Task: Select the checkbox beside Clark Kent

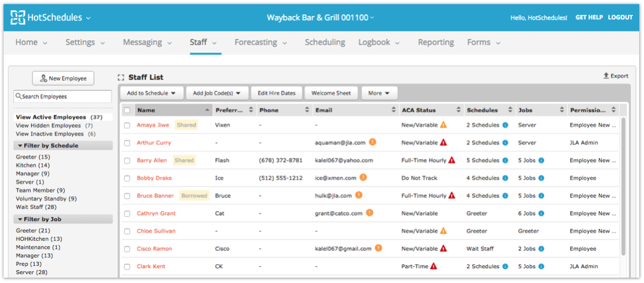Action: [127, 267]
